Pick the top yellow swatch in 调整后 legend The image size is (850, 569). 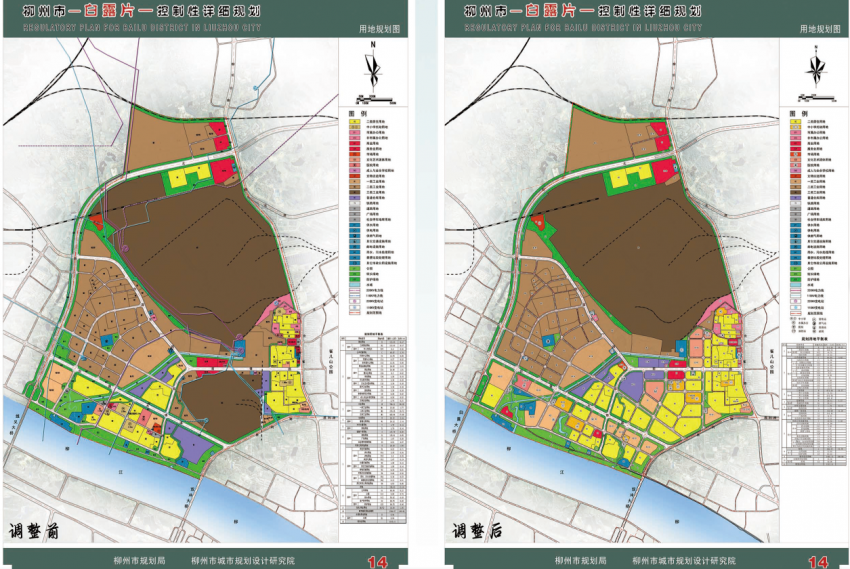point(795,121)
